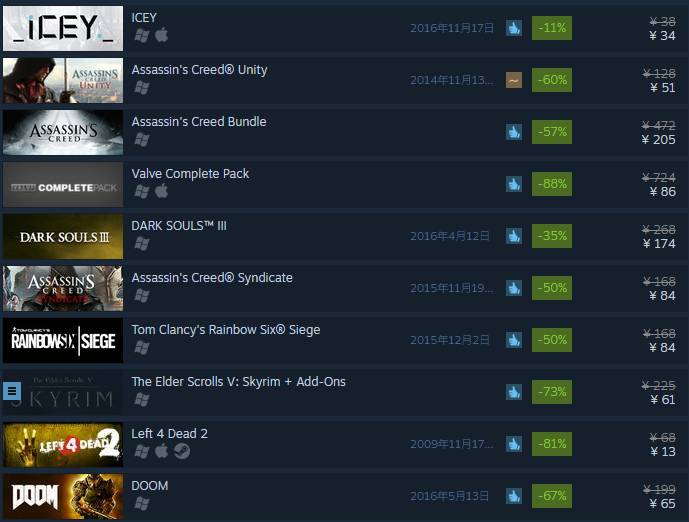Screen dimensions: 689x522
Task: Click the ¥ 34 discounted price for ICEY
Action: 662,36
